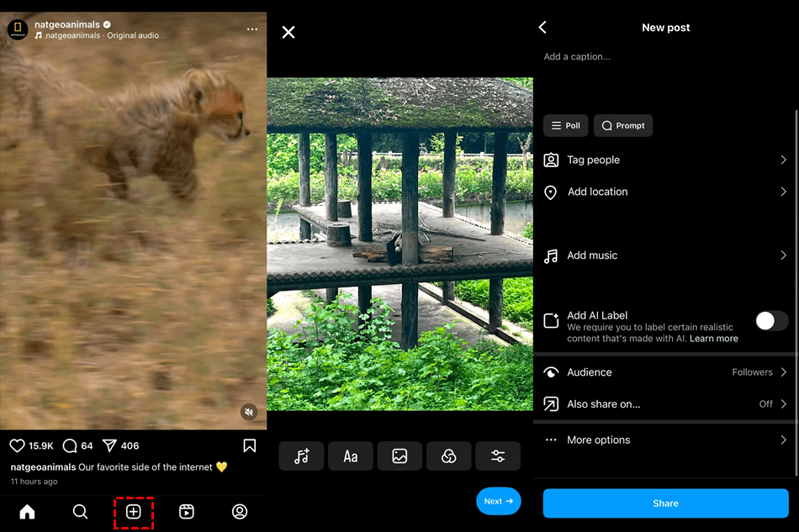Save the reel with bookmark icon
Viewport: 799px width, 532px height.
click(250, 446)
